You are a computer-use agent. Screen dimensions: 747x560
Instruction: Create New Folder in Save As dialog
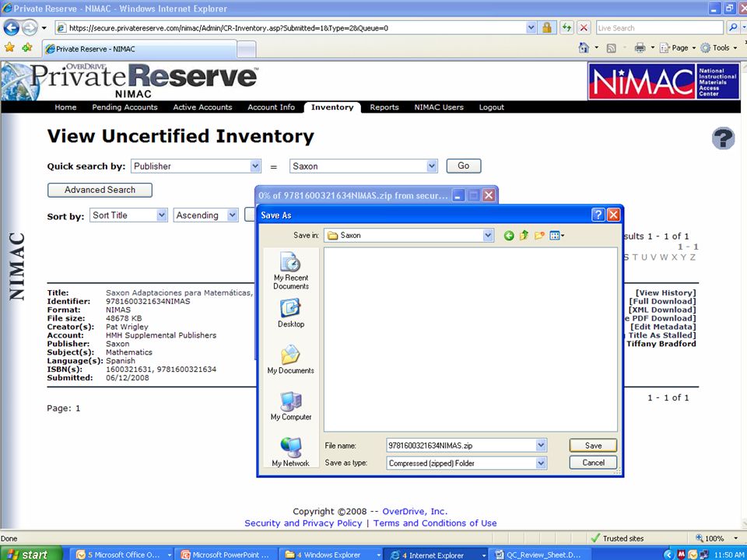tap(538, 235)
